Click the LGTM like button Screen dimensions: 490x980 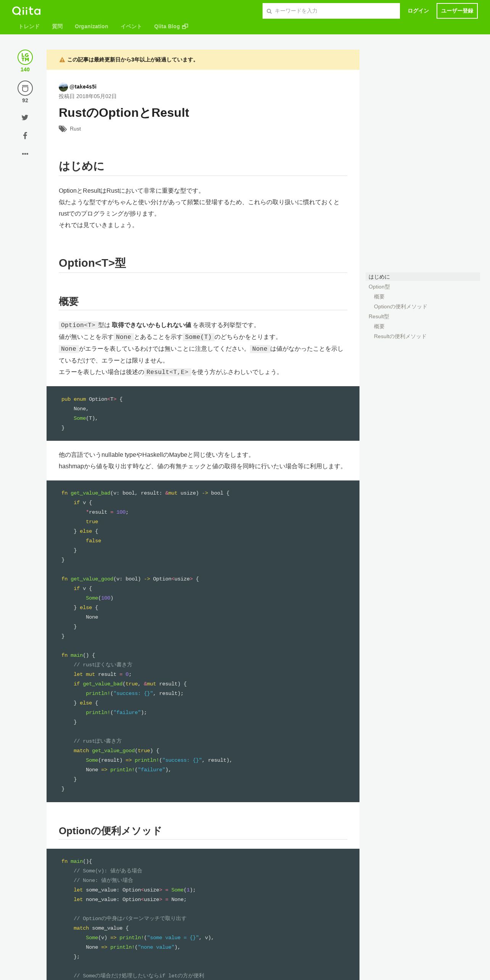[x=25, y=57]
